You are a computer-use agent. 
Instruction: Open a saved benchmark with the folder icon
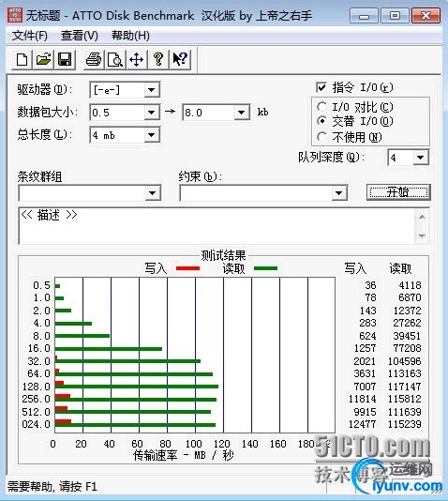(x=43, y=59)
